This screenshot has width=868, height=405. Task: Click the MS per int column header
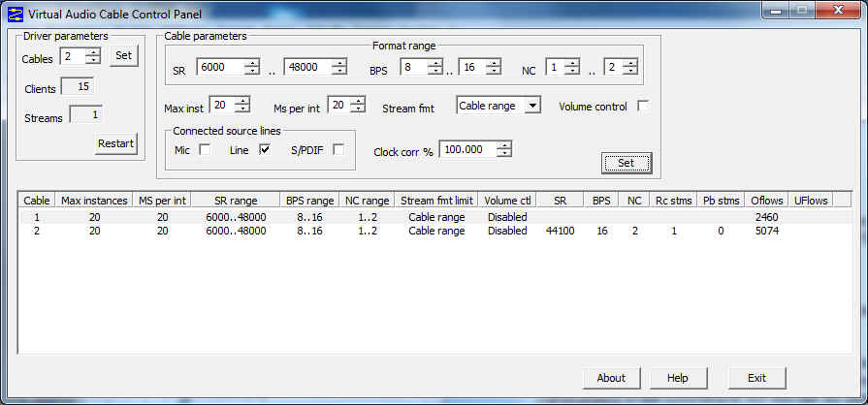pyautogui.click(x=162, y=201)
